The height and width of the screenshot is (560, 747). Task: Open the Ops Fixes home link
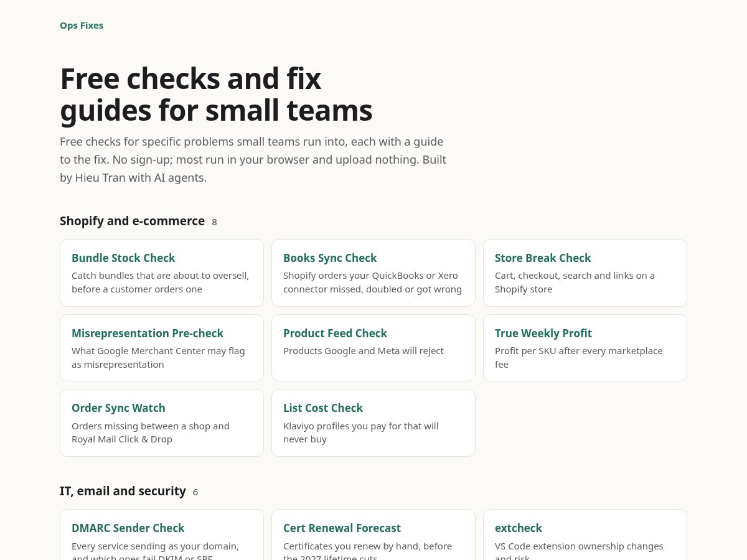82,26
